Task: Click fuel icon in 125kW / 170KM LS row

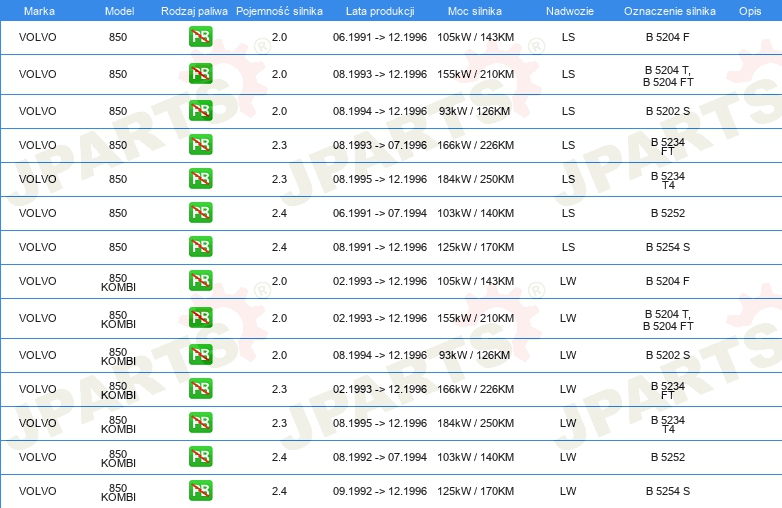Action: pyautogui.click(x=200, y=247)
